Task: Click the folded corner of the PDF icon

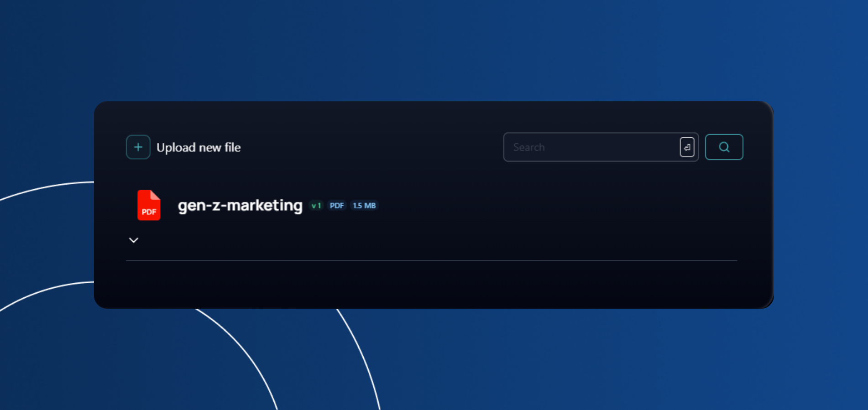Action: 156,195
